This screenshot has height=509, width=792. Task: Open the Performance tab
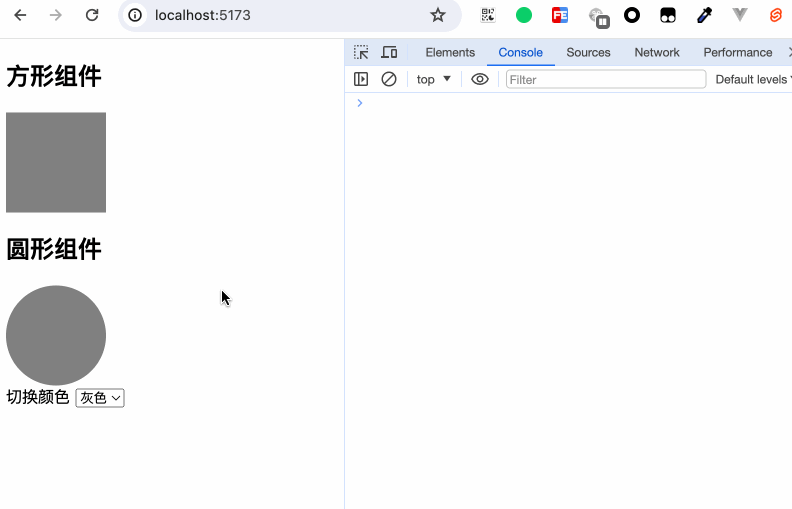click(x=737, y=52)
